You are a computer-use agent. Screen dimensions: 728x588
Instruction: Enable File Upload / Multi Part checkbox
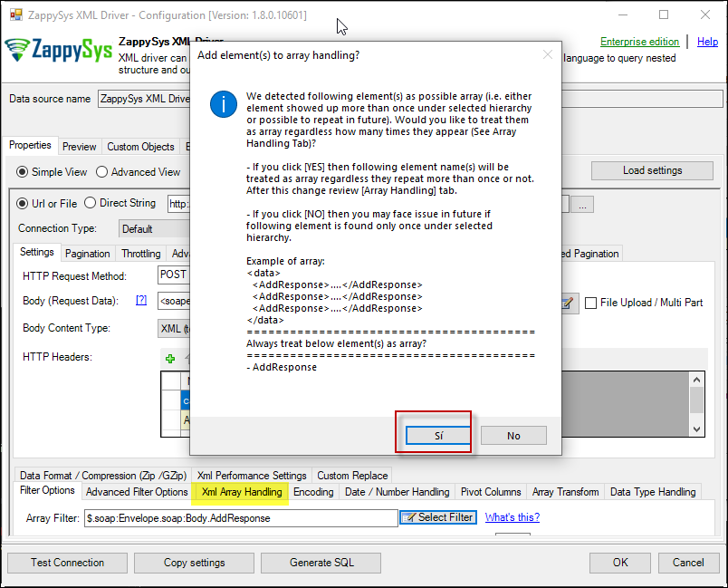590,303
